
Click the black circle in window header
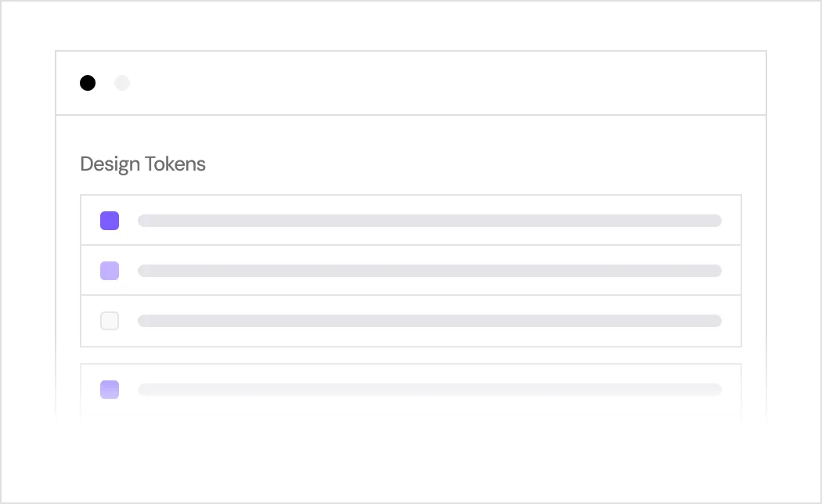click(88, 83)
